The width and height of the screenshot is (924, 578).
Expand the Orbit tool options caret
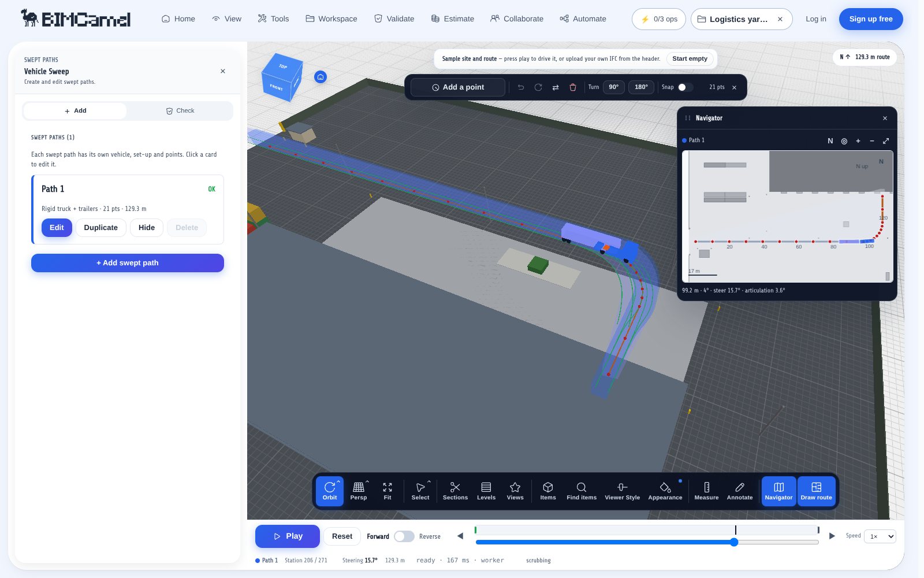pyautogui.click(x=338, y=481)
